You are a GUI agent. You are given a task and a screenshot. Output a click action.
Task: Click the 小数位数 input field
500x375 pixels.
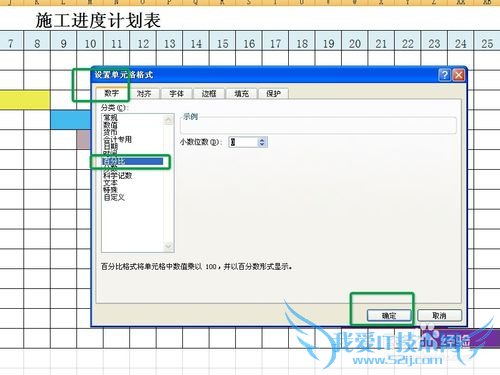(x=243, y=142)
